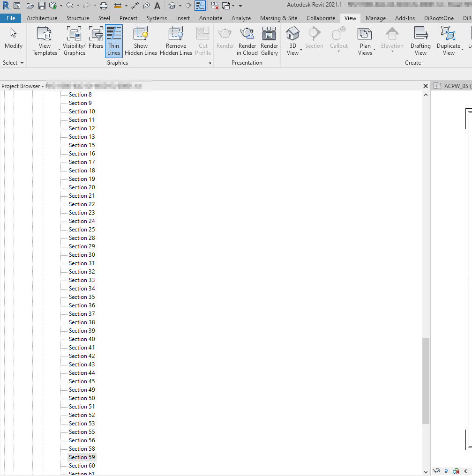The height and width of the screenshot is (476, 472).
Task: Click the Revit application logo button
Action: click(x=6, y=6)
